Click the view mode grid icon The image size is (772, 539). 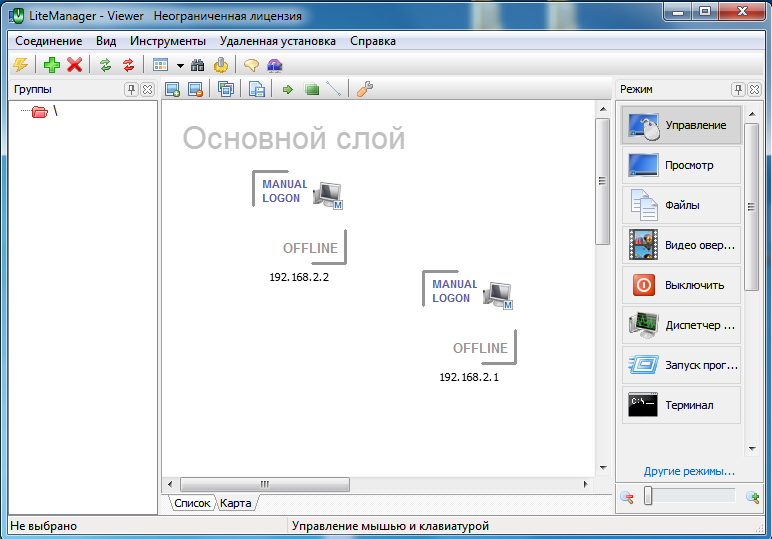click(x=161, y=64)
